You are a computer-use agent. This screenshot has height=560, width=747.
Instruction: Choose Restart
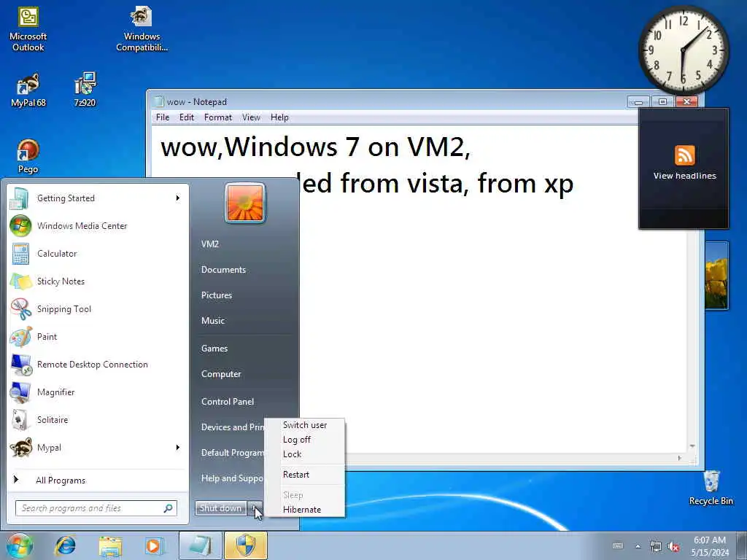coord(304,474)
